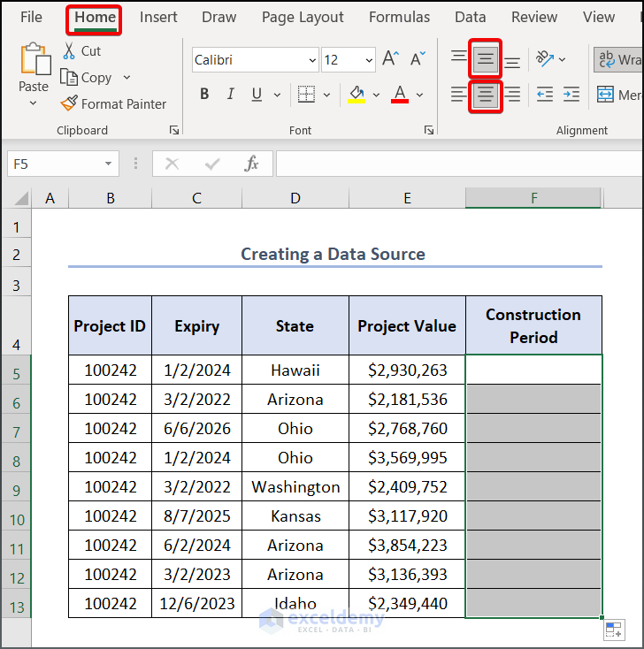Select column F header
This screenshot has height=649, width=644.
point(533,198)
